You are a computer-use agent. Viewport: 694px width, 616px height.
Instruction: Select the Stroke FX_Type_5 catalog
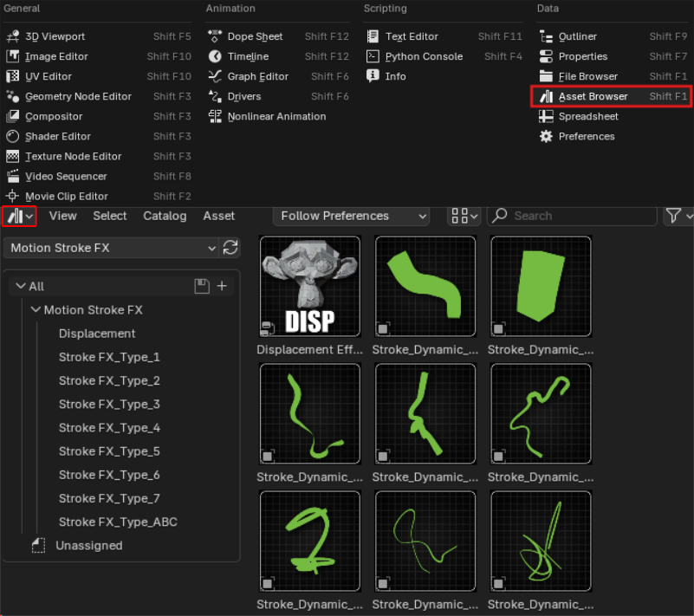point(109,451)
